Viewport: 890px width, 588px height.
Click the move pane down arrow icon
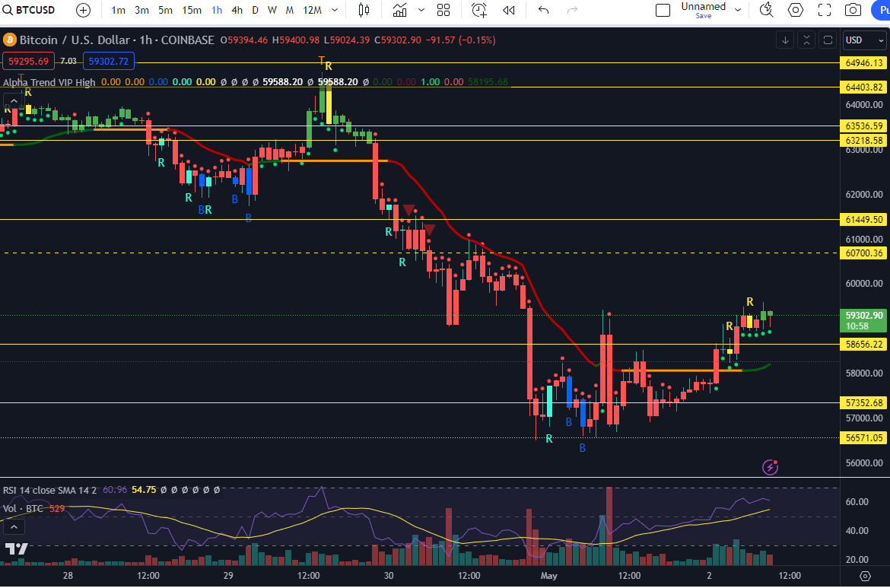coord(785,40)
